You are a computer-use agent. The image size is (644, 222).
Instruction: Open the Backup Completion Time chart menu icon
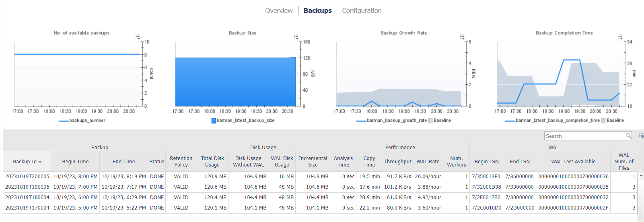pyautogui.click(x=620, y=37)
